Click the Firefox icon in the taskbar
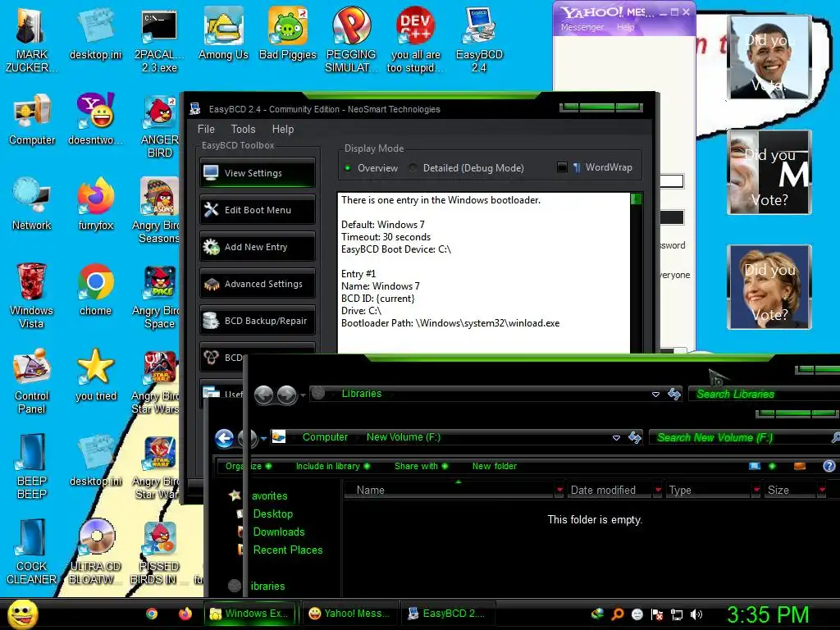This screenshot has height=630, width=840. click(x=185, y=614)
